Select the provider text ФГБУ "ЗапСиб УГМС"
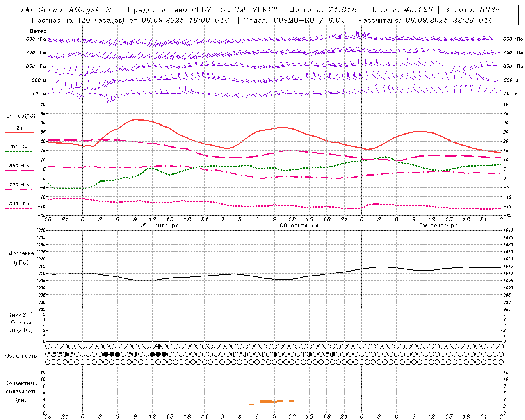Screen dimensions: 525x420 coord(235,10)
